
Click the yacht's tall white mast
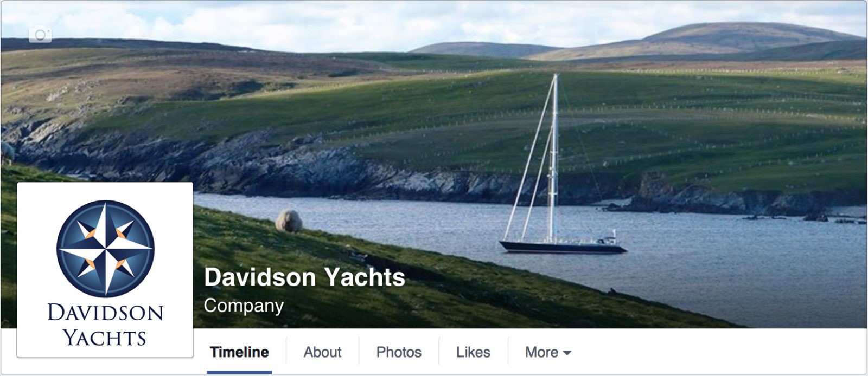click(x=554, y=157)
